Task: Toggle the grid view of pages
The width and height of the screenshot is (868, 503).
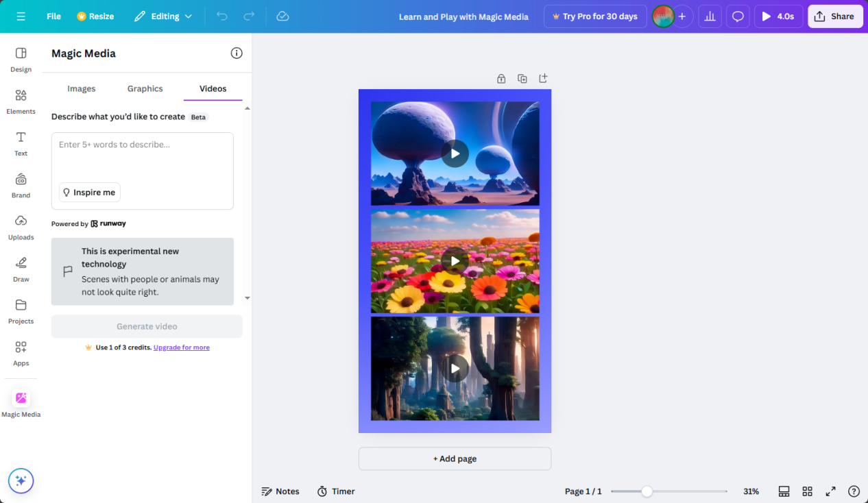Action: pyautogui.click(x=807, y=491)
